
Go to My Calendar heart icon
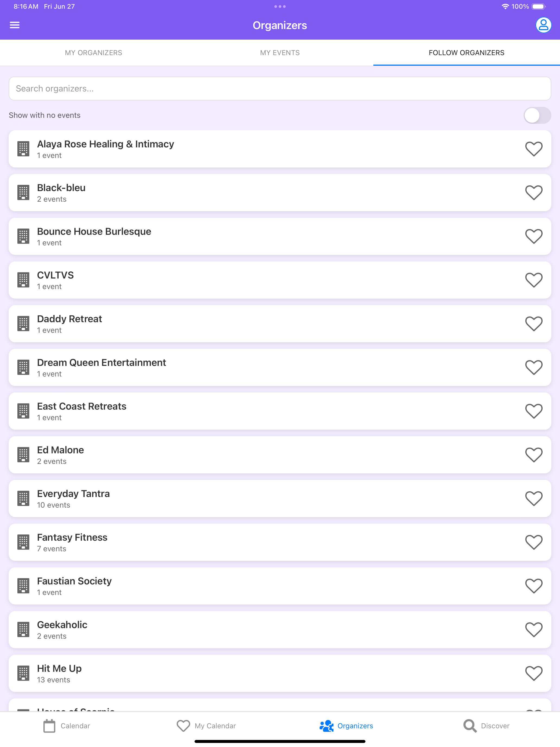(x=183, y=726)
